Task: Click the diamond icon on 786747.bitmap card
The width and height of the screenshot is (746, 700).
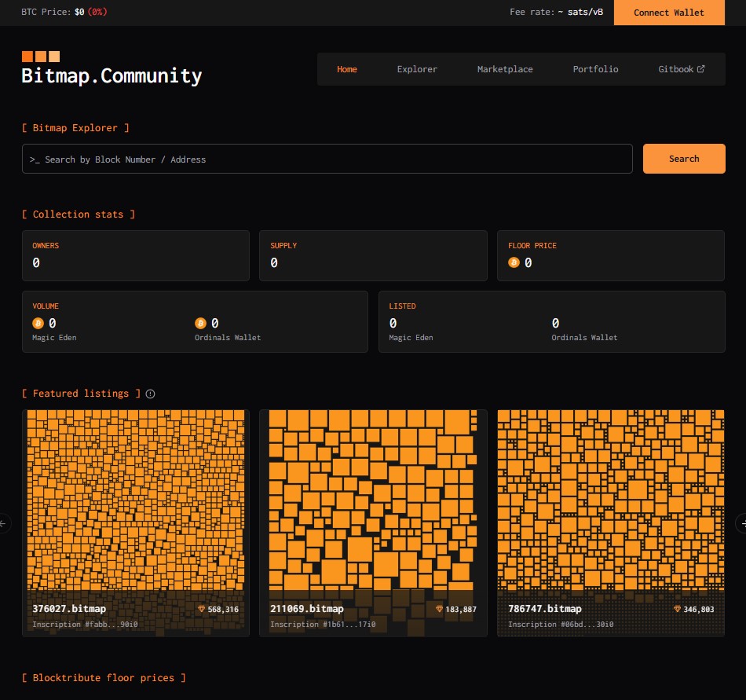Action: 677,609
